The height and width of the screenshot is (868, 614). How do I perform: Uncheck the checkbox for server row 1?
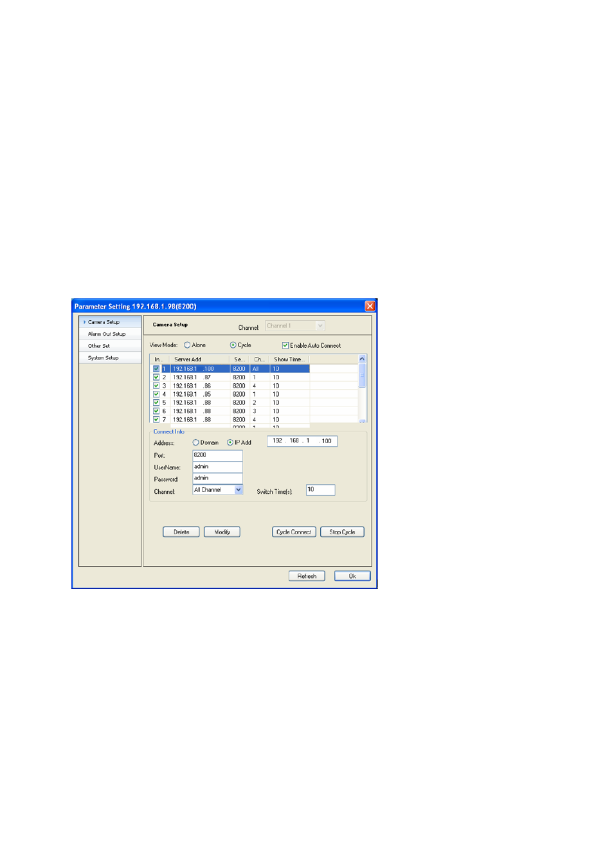pos(156,369)
